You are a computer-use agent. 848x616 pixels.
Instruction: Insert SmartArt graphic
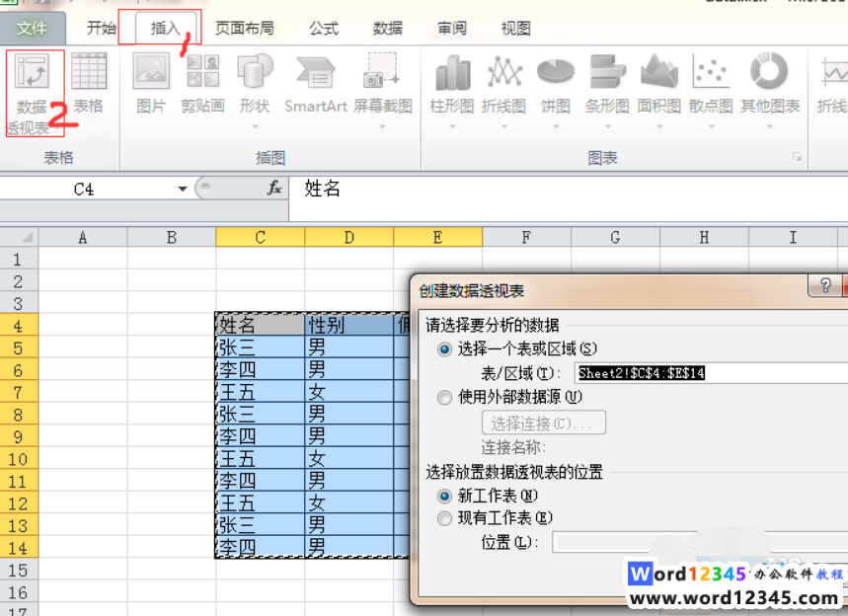316,83
